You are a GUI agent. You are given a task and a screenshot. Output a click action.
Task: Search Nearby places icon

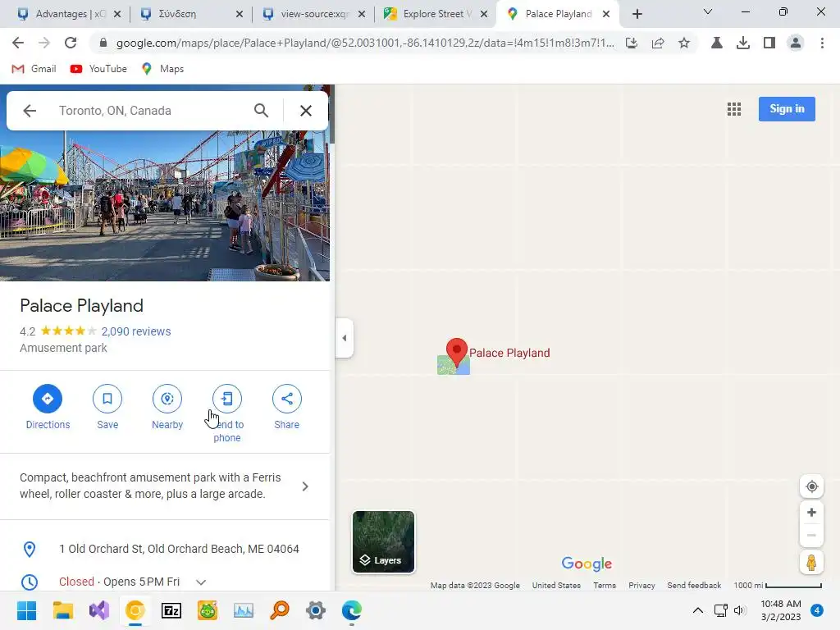click(167, 399)
